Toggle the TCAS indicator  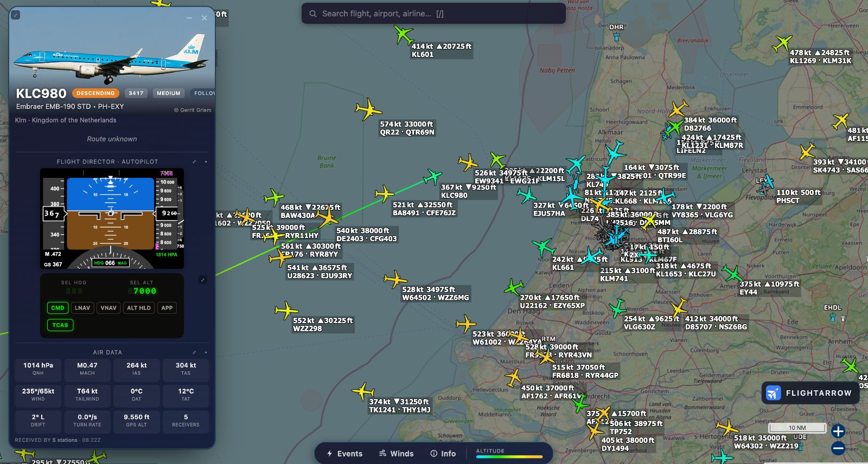pyautogui.click(x=60, y=325)
